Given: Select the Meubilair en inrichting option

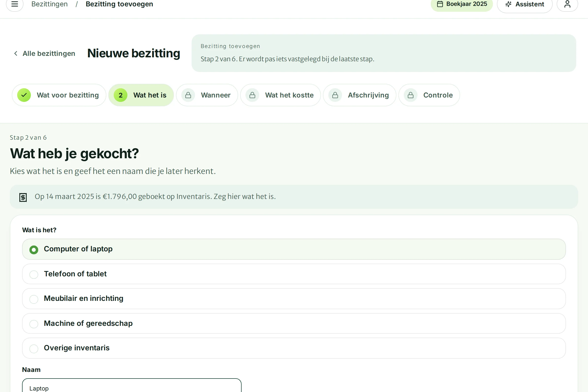Looking at the screenshot, I should (294, 298).
